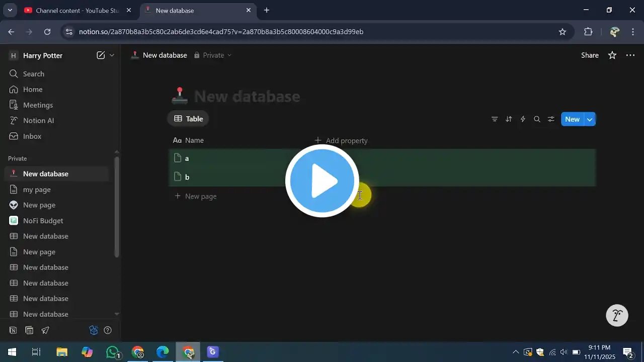Focus the Chrome address bar URL

(221, 32)
